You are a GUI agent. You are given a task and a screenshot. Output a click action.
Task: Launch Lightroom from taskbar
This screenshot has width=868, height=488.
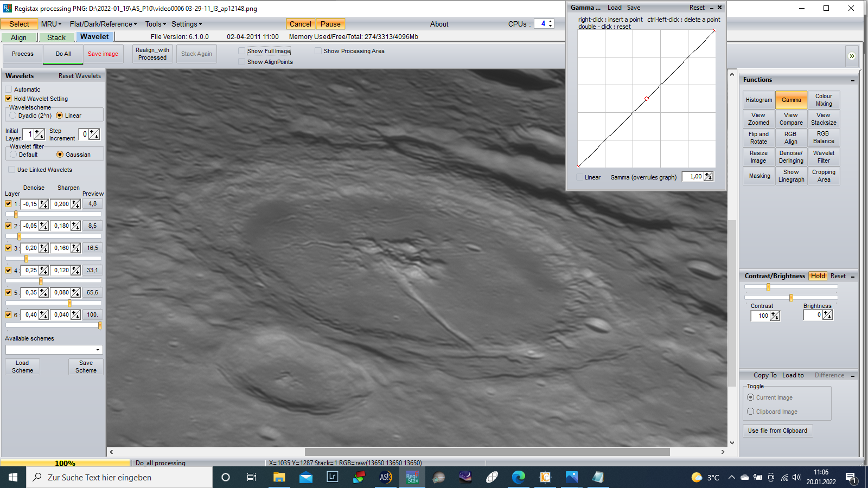click(333, 477)
